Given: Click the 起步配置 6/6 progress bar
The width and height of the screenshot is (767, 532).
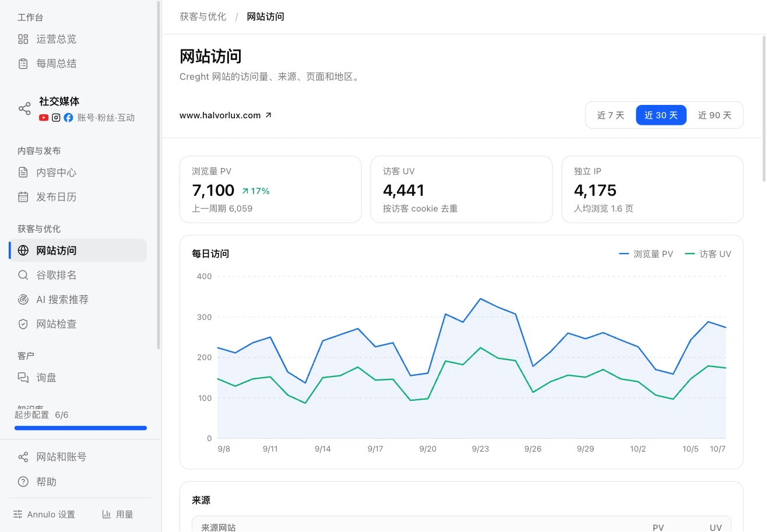Looking at the screenshot, I should [x=80, y=428].
